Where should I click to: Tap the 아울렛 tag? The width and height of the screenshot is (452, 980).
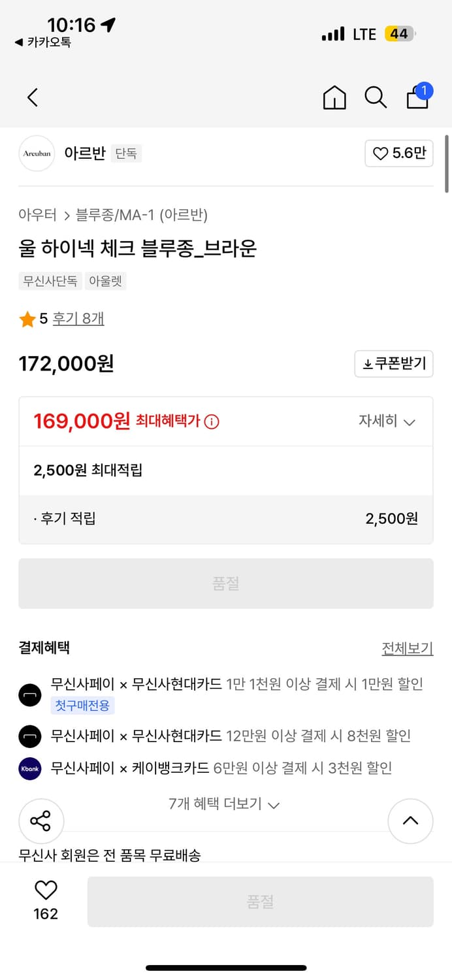[x=105, y=282]
